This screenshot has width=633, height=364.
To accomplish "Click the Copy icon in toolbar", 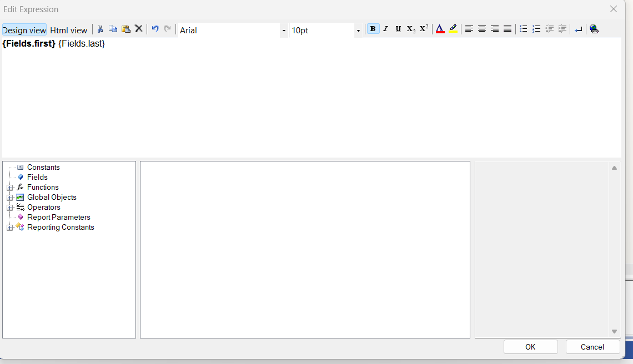I will pos(113,29).
